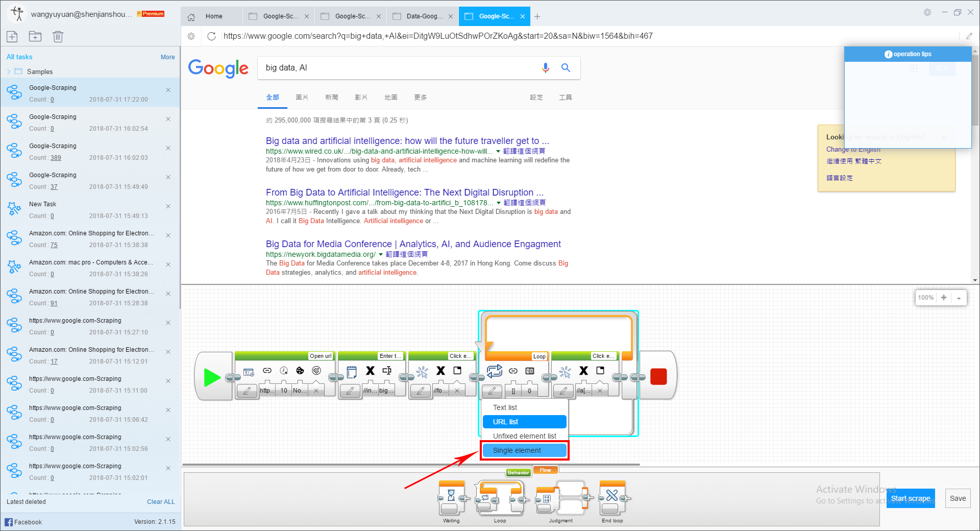Viewport: 980px width, 531px height.
Task: Open the wired.co.uk big data search result
Action: pos(407,141)
